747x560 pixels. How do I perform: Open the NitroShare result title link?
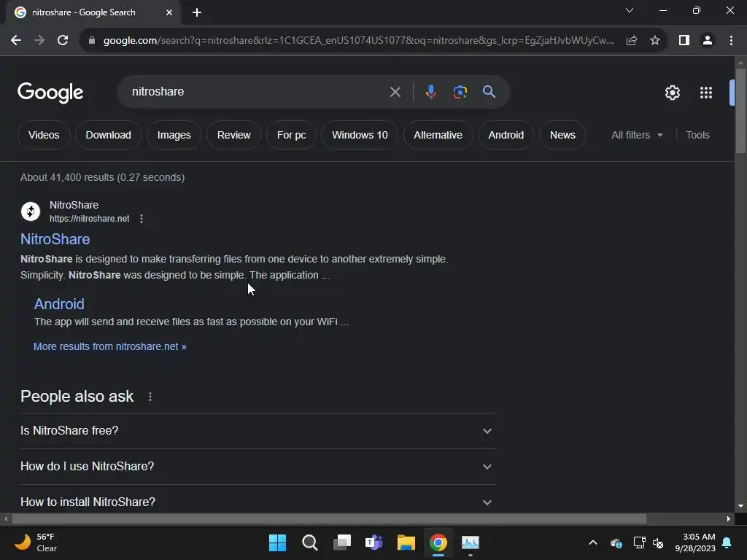click(x=55, y=239)
